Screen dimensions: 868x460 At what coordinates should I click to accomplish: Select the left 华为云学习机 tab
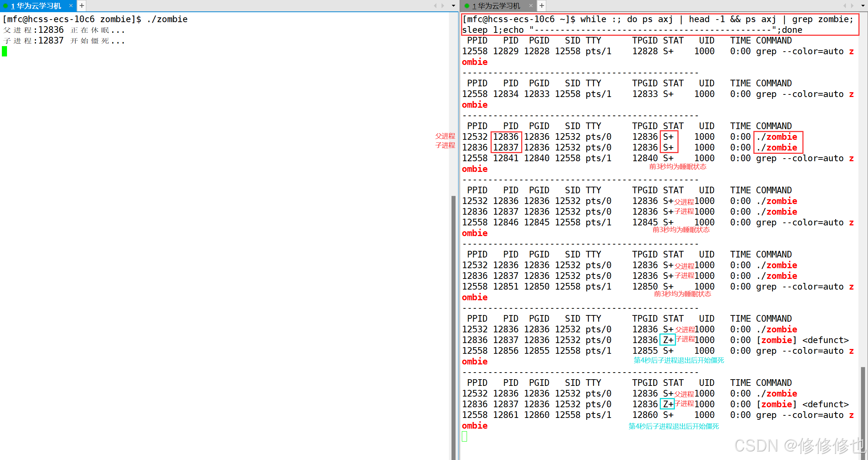36,6
